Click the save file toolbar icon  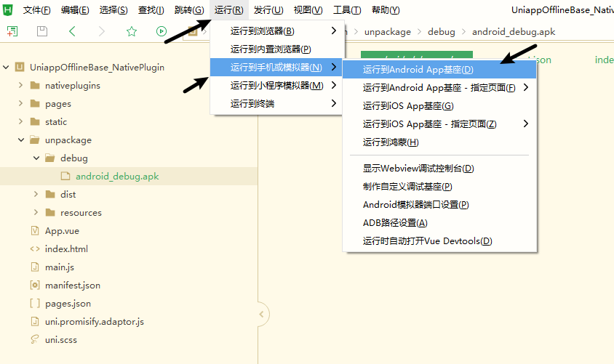42,31
